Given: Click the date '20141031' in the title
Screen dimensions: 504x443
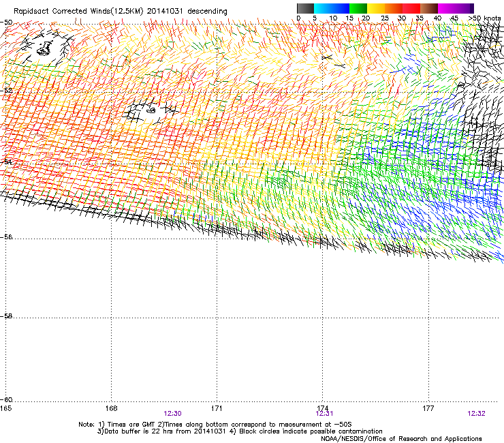Looking at the screenshot, I should [x=165, y=12].
